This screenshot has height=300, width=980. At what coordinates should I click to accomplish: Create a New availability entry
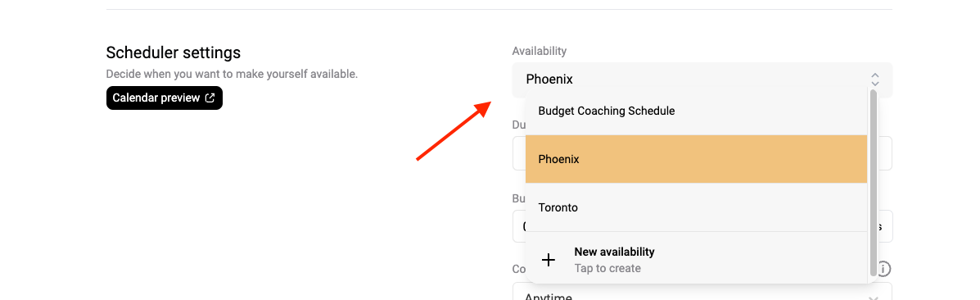tap(696, 260)
